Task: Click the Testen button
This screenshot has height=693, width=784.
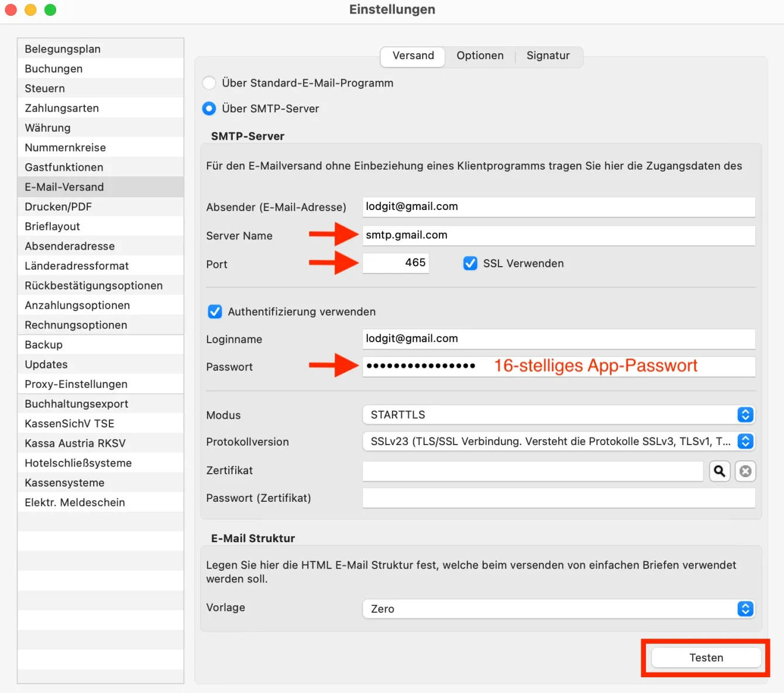Action: (x=706, y=658)
